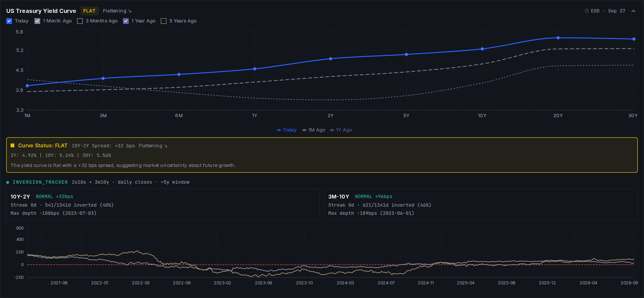This screenshot has width=644, height=298.
Task: Toggle the 1 Year Ago checkbox
Action: [x=126, y=21]
